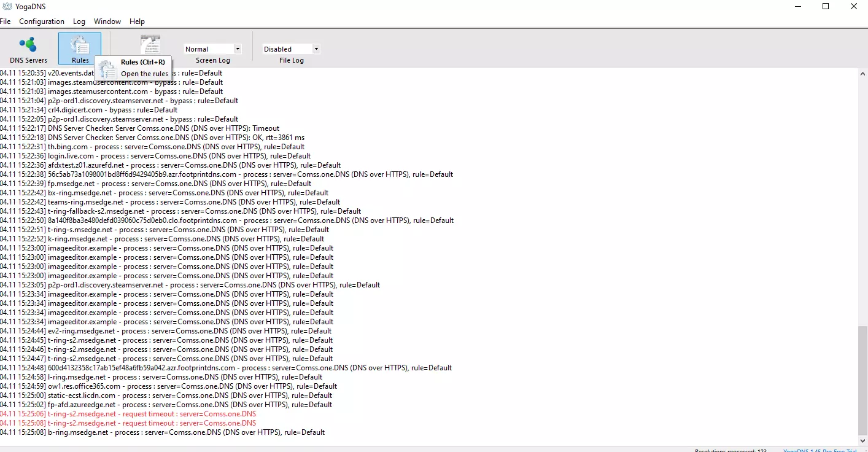This screenshot has width=868, height=452.
Task: Open the Log menu
Action: [x=79, y=21]
